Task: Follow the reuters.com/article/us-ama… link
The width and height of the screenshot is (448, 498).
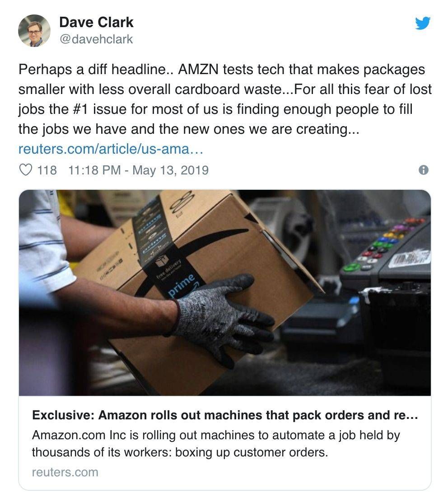Action: 111,149
